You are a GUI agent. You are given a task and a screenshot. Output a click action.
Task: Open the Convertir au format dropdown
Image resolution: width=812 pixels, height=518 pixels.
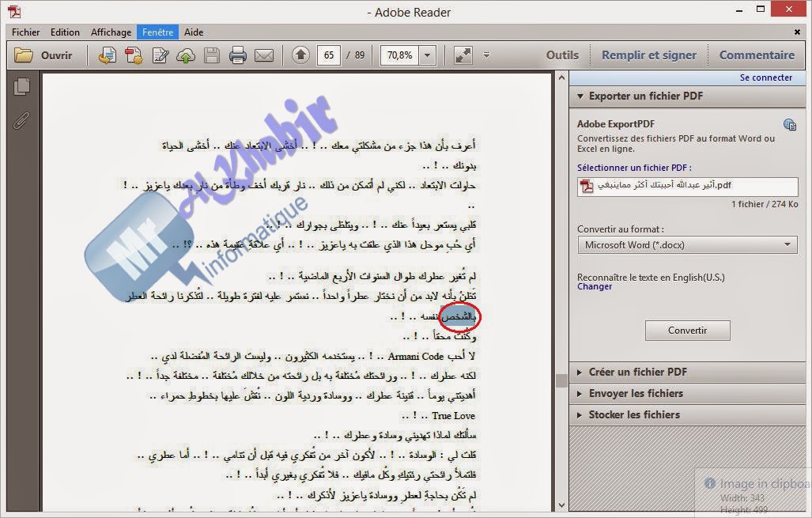pyautogui.click(x=687, y=244)
